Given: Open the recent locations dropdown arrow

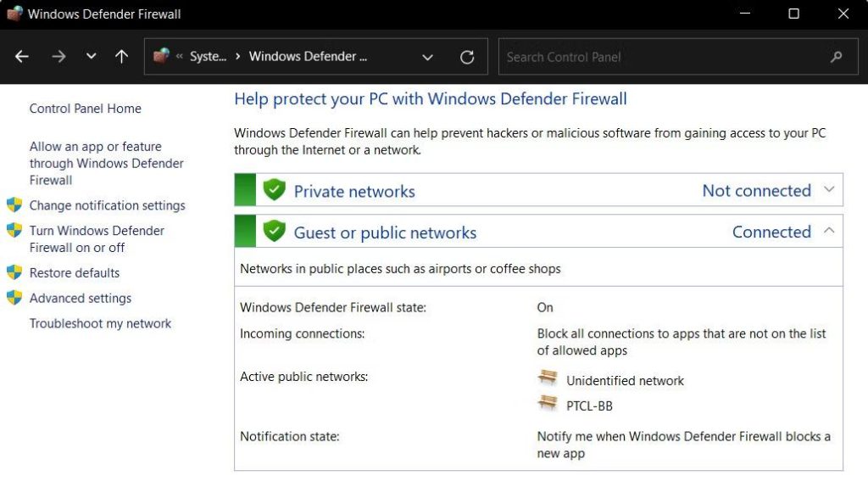Looking at the screenshot, I should (91, 57).
